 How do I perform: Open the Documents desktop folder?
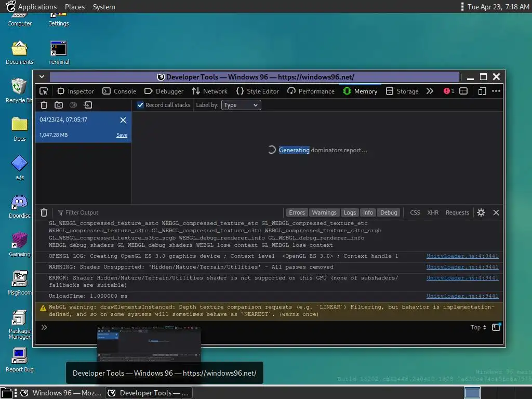[x=19, y=52]
